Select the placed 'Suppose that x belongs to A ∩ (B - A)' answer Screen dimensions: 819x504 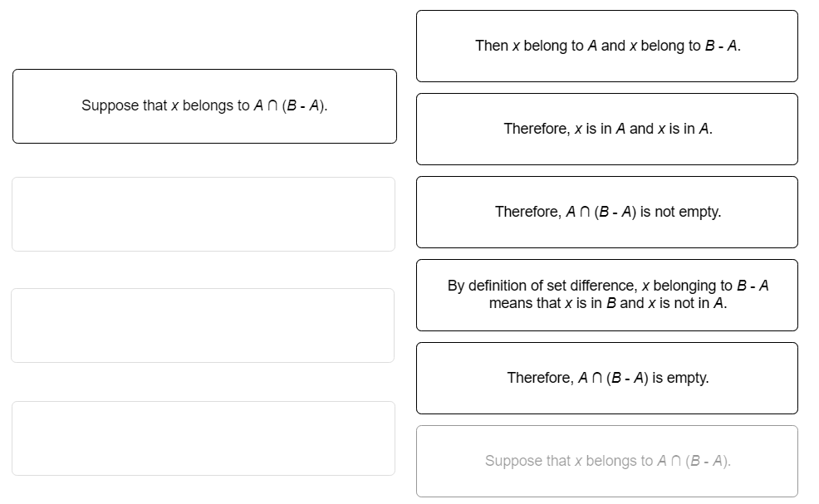204,105
